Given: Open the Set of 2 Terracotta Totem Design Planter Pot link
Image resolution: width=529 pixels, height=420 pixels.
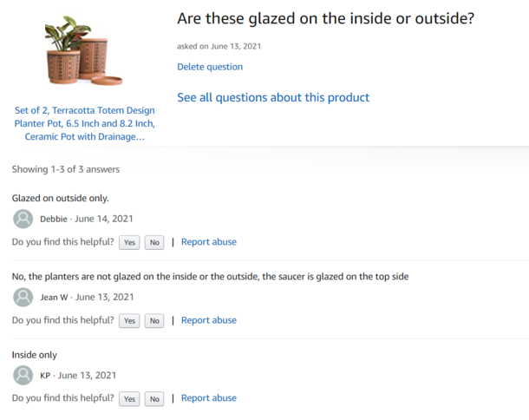Looking at the screenshot, I should pos(85,123).
